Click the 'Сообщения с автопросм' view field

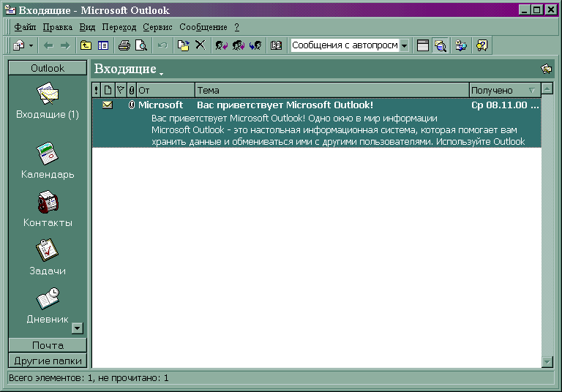pos(345,45)
